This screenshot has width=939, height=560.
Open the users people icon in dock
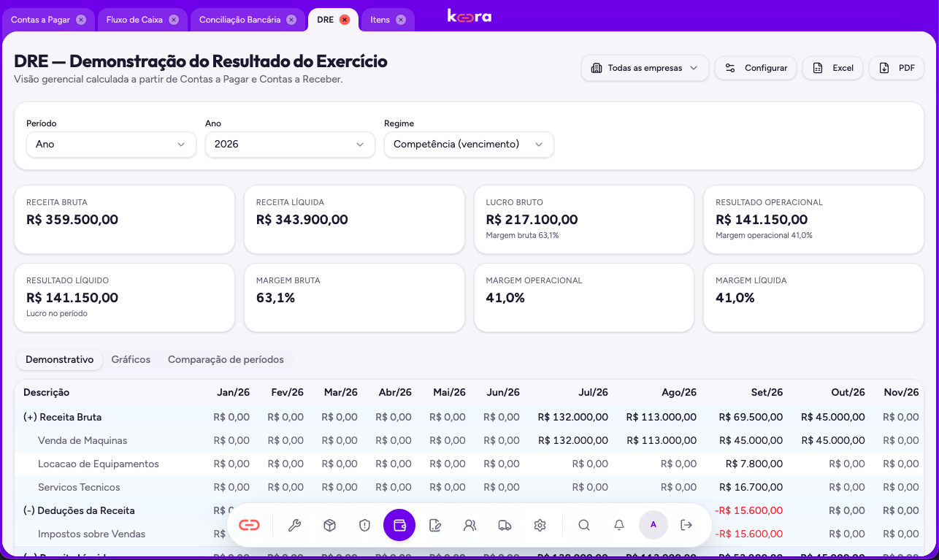tap(469, 525)
